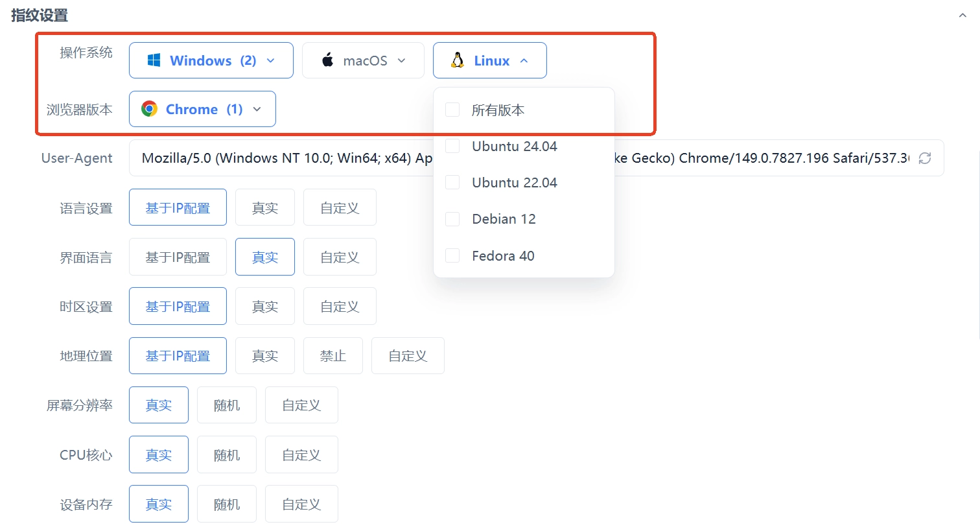This screenshot has height=531, width=980.
Task: Open the macOS version dropdown
Action: pos(363,60)
